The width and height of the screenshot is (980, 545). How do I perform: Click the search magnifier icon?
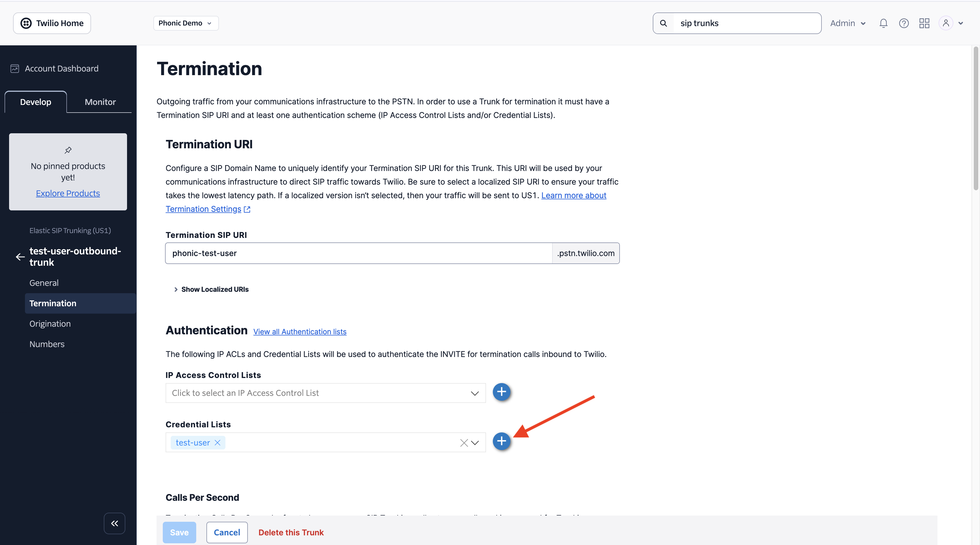pos(663,23)
